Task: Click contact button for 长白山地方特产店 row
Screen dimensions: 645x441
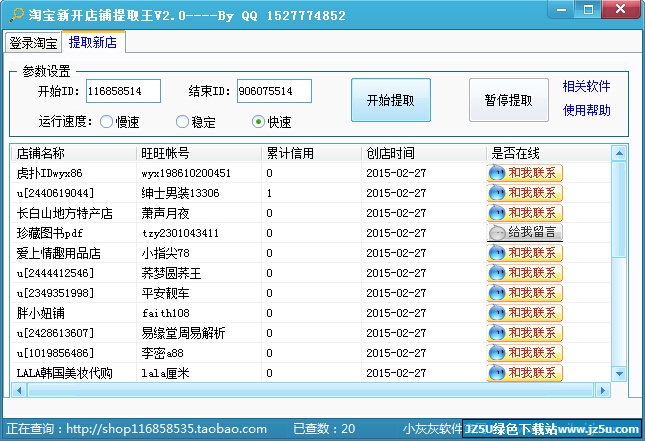Action: [524, 213]
